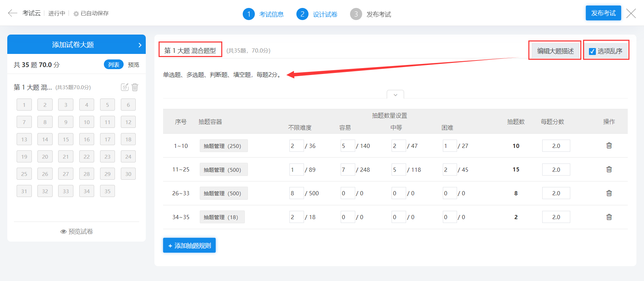
Task: Uncheck the 选项乱序 checkbox
Action: (592, 51)
